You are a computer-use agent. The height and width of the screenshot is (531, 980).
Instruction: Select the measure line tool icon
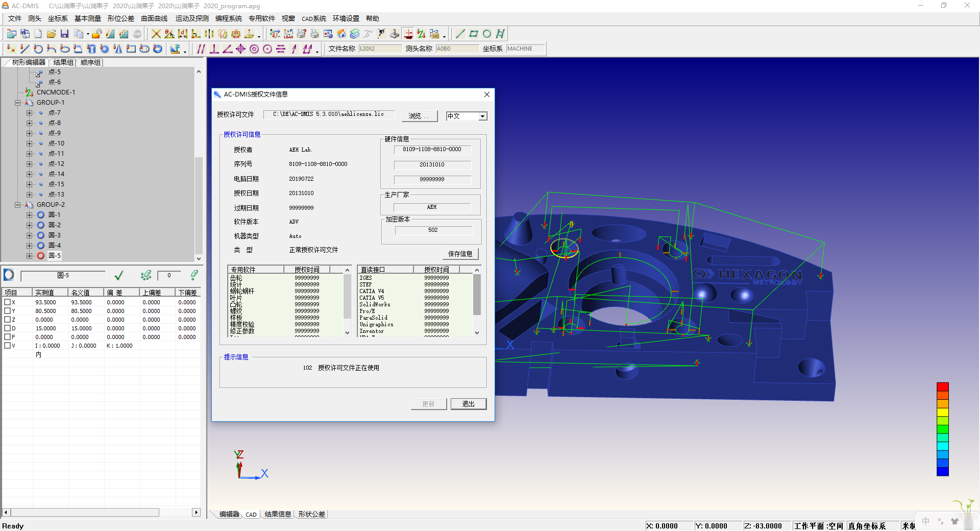pyautogui.click(x=24, y=49)
